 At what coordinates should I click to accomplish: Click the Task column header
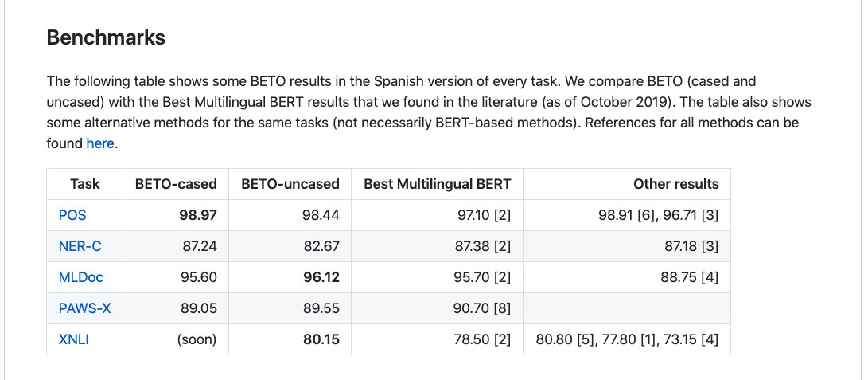[84, 184]
